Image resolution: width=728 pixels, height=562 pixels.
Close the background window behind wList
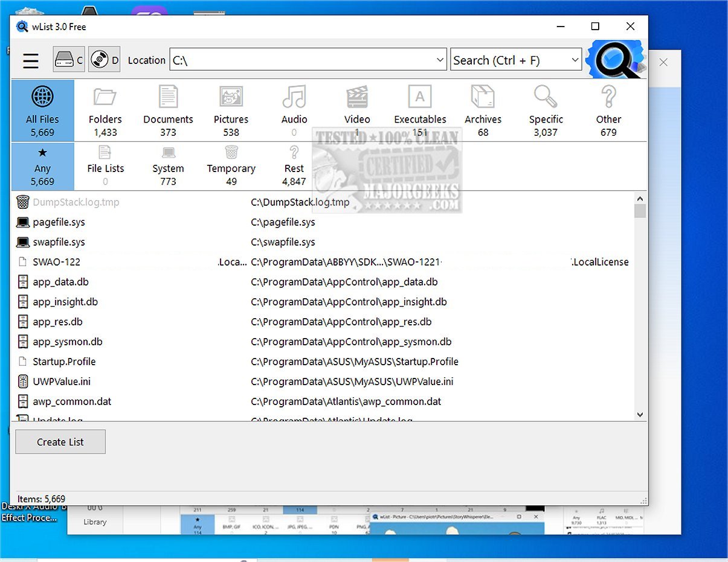(x=663, y=62)
